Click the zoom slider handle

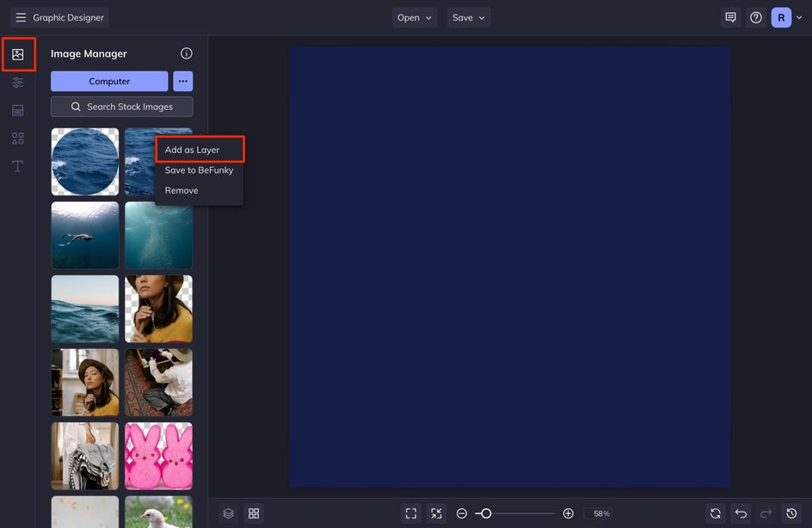(x=486, y=513)
